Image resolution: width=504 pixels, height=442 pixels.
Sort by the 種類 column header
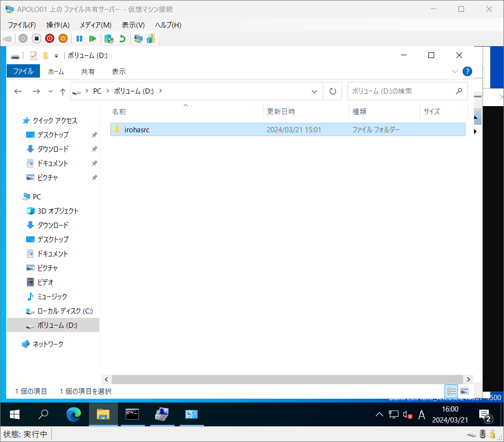coord(385,112)
